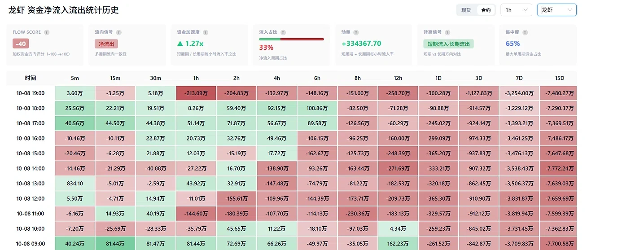
Task: Click the FLOW SCORE help question icon
Action: pos(47,32)
